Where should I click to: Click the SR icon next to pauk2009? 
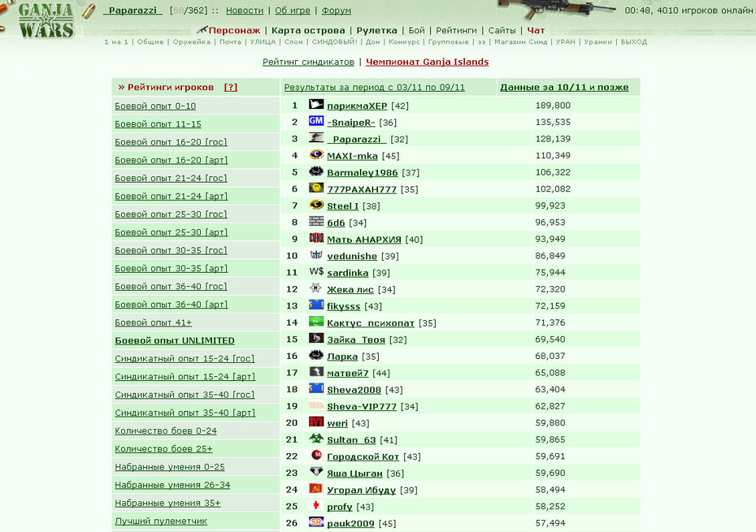(x=316, y=522)
